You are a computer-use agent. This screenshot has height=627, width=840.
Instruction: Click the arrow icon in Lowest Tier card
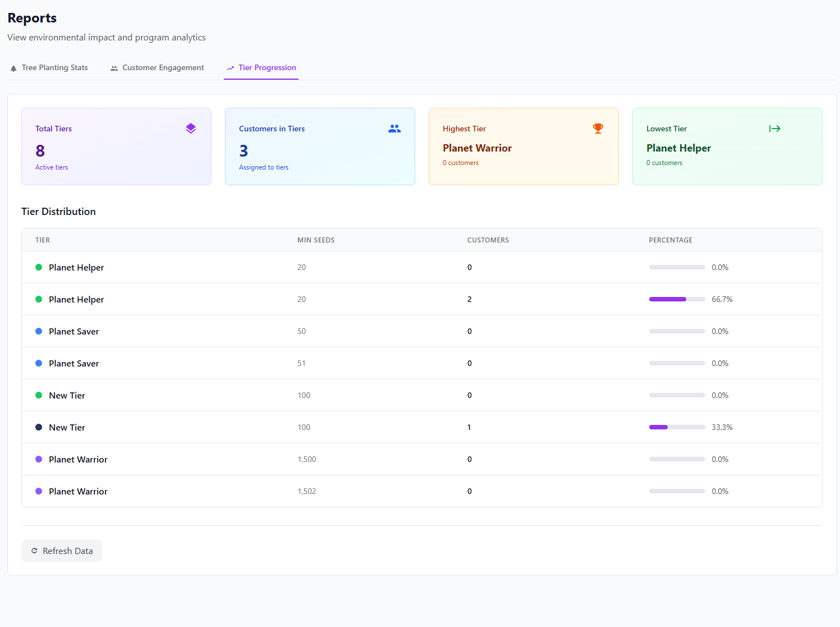[x=774, y=129]
